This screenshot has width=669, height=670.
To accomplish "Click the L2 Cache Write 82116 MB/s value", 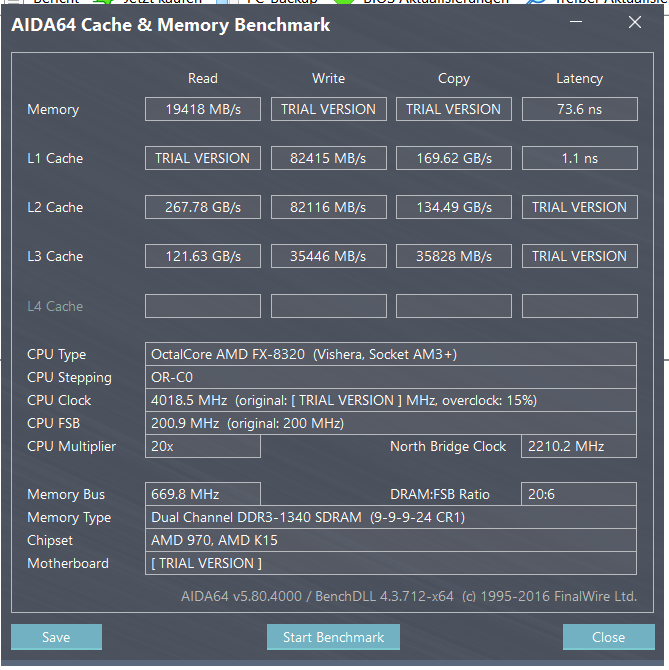I will click(329, 207).
